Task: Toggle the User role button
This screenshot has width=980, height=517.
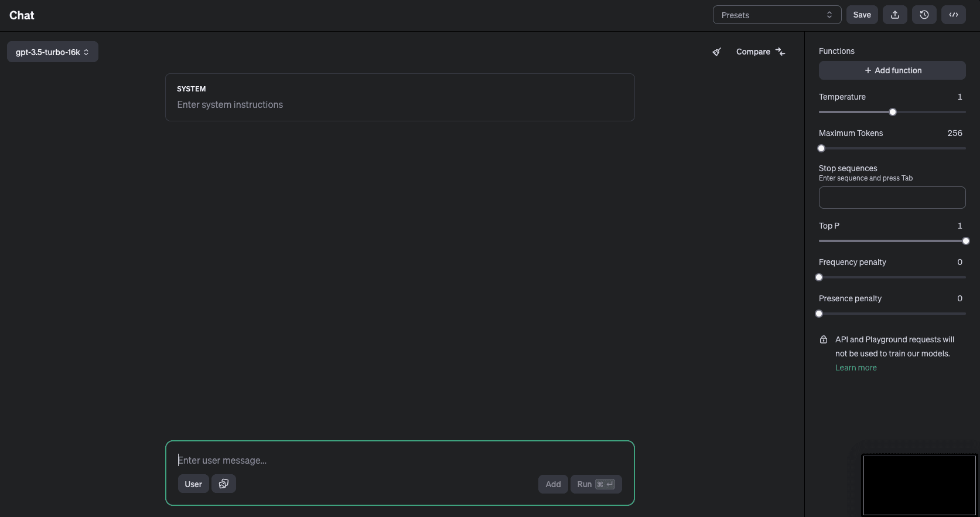Action: tap(193, 484)
